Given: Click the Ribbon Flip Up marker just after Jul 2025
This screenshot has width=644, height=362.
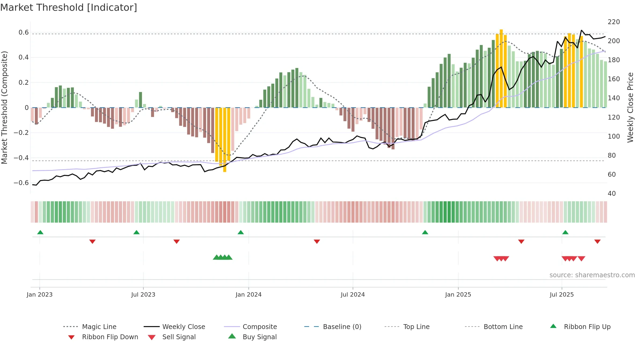Looking at the screenshot, I should [565, 232].
